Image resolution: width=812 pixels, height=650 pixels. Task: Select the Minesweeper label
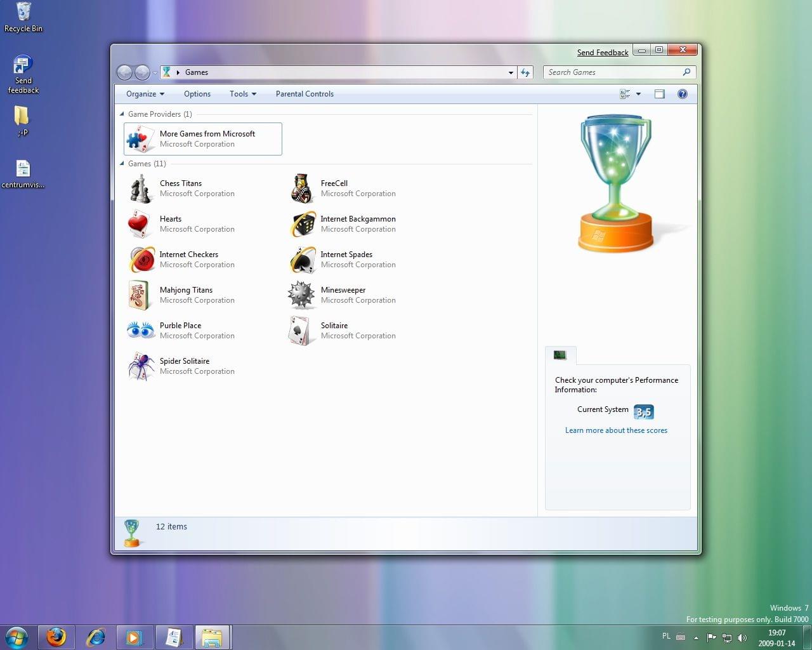(343, 290)
